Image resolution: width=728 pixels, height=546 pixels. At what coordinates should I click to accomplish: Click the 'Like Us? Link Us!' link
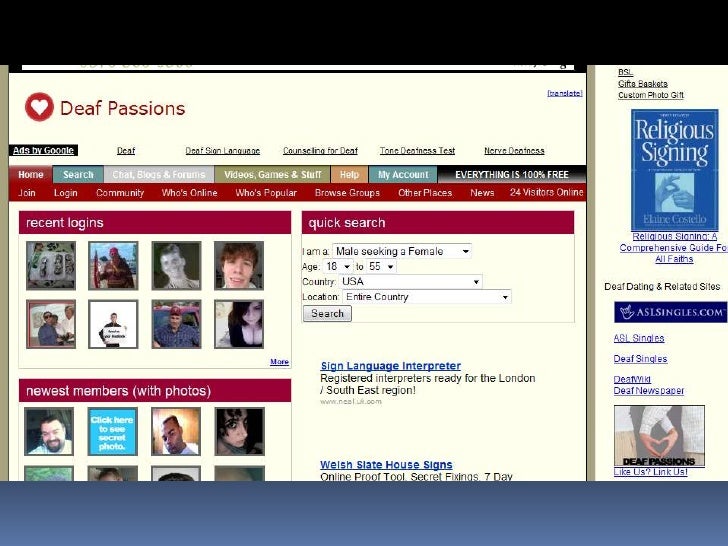coord(650,472)
